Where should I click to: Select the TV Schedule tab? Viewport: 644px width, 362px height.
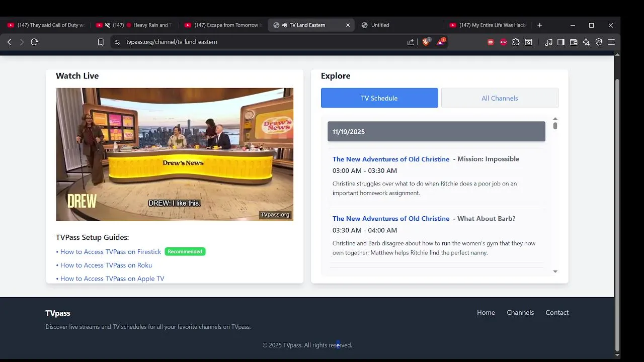379,98
